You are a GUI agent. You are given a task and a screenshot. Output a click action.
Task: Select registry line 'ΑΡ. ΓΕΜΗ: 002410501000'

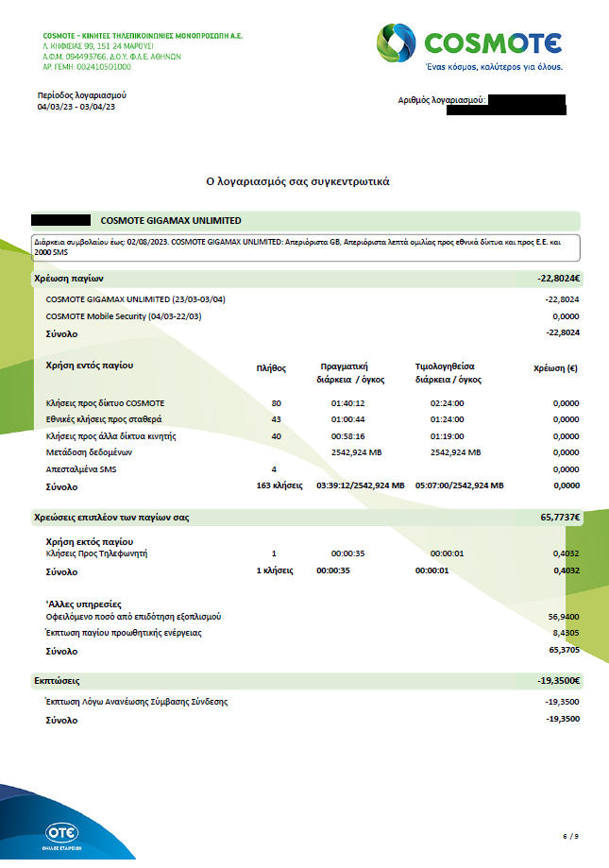pyautogui.click(x=87, y=67)
